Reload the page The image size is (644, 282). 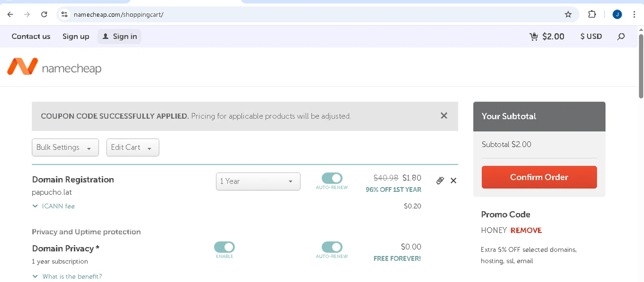tap(44, 14)
